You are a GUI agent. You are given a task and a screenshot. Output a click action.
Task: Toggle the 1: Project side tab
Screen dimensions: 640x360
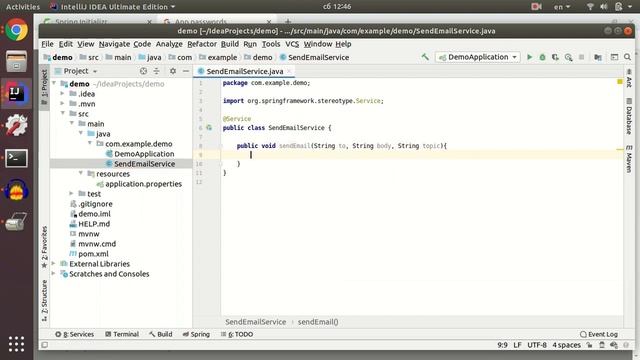[44, 87]
